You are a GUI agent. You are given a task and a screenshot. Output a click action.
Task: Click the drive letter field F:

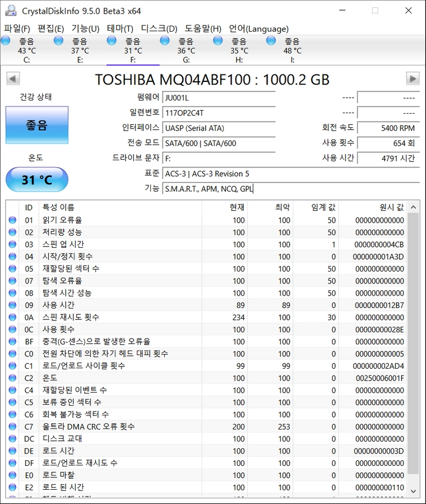219,158
